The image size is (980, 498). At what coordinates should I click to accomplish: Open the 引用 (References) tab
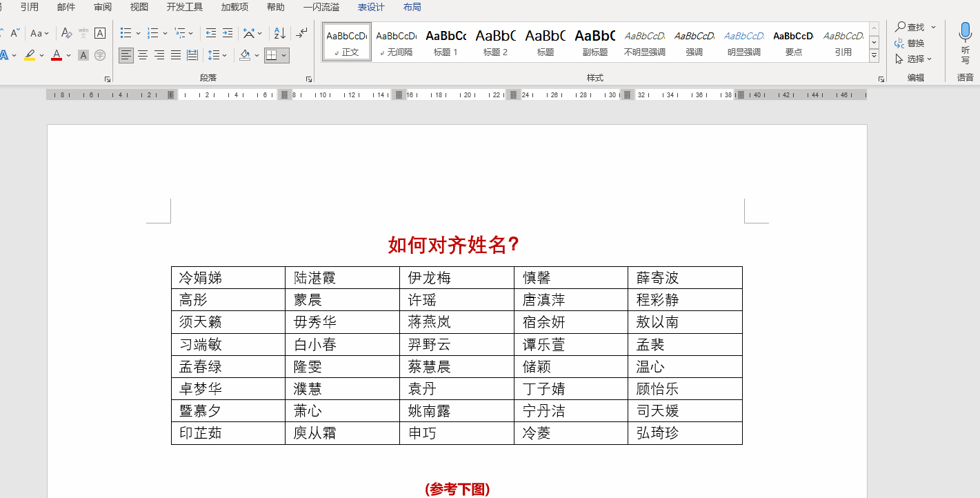click(30, 7)
